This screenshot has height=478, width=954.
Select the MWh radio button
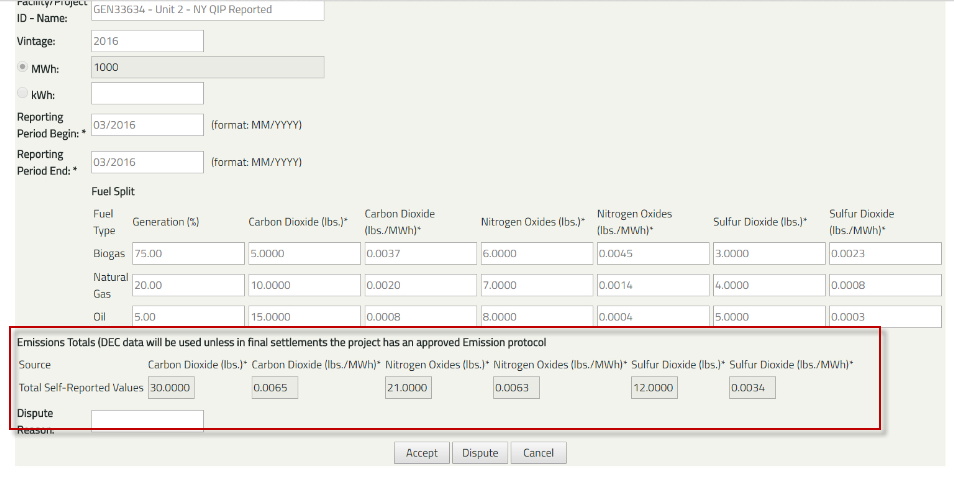pyautogui.click(x=23, y=67)
